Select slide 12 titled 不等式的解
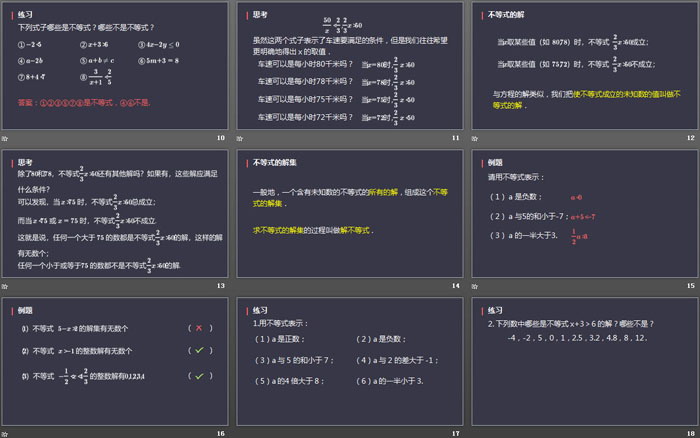Screen dimensions: 700x438 click(x=584, y=66)
